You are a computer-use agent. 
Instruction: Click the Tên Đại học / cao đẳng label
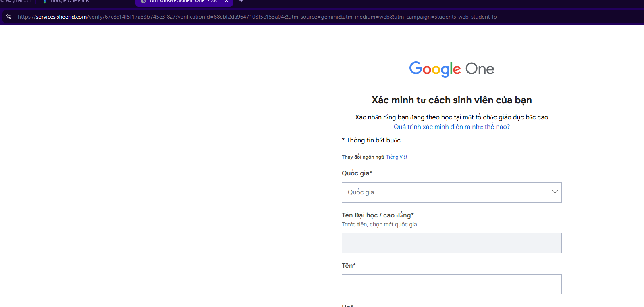click(378, 215)
